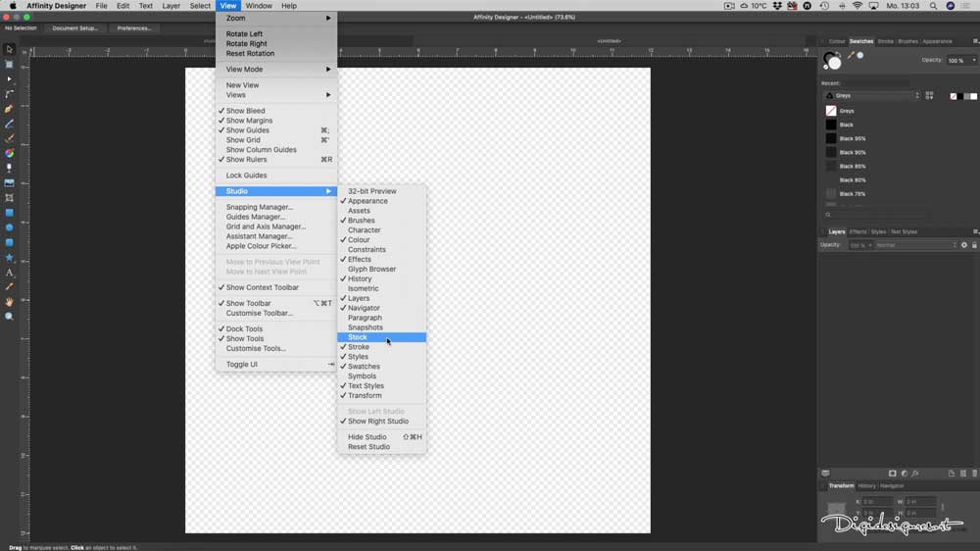Open the Layer menu
This screenshot has height=551, width=980.
click(x=171, y=6)
